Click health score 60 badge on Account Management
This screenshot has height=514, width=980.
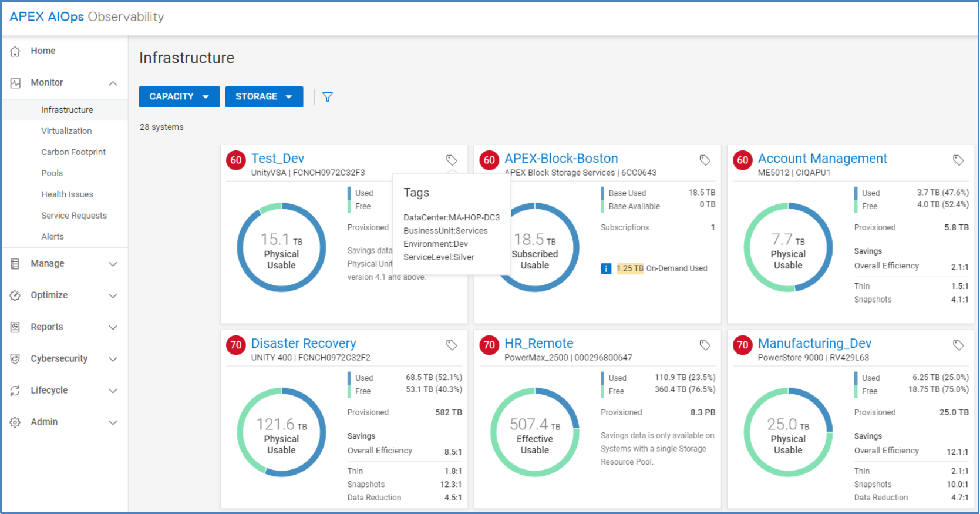click(743, 160)
